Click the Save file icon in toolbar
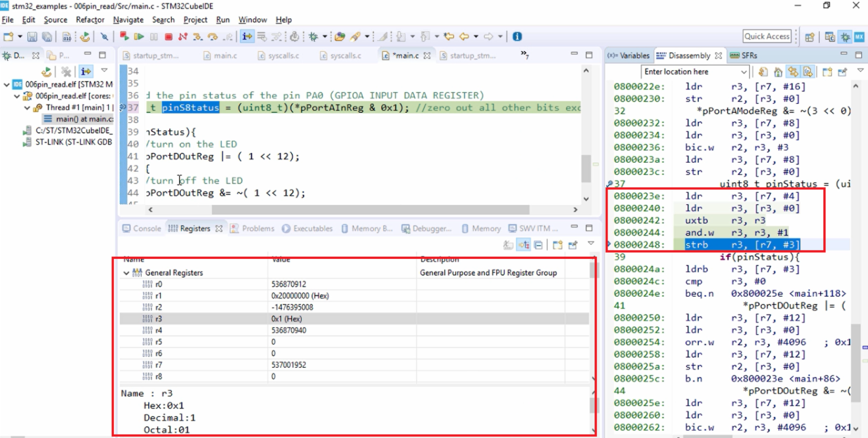Screen dimensions: 868x438 [32, 37]
